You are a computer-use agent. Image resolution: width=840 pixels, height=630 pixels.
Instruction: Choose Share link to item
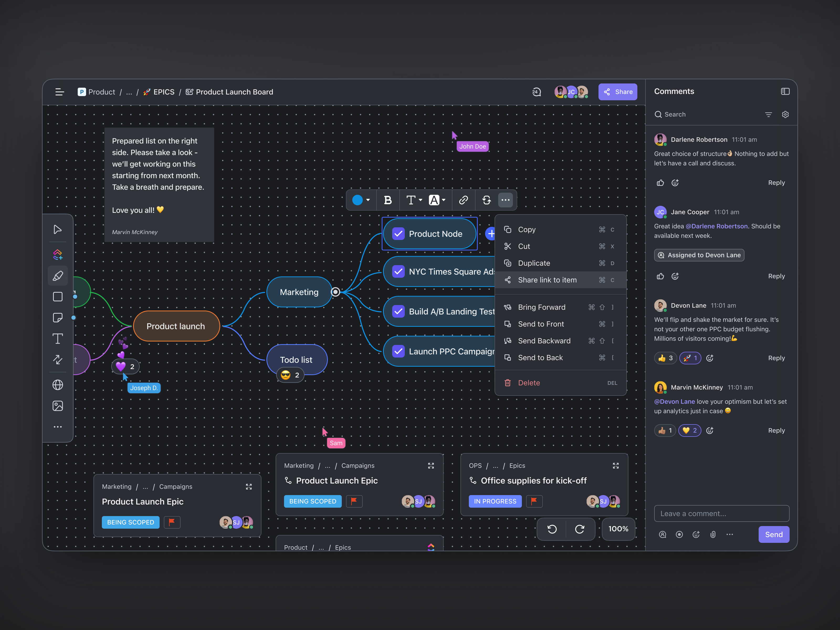tap(547, 280)
